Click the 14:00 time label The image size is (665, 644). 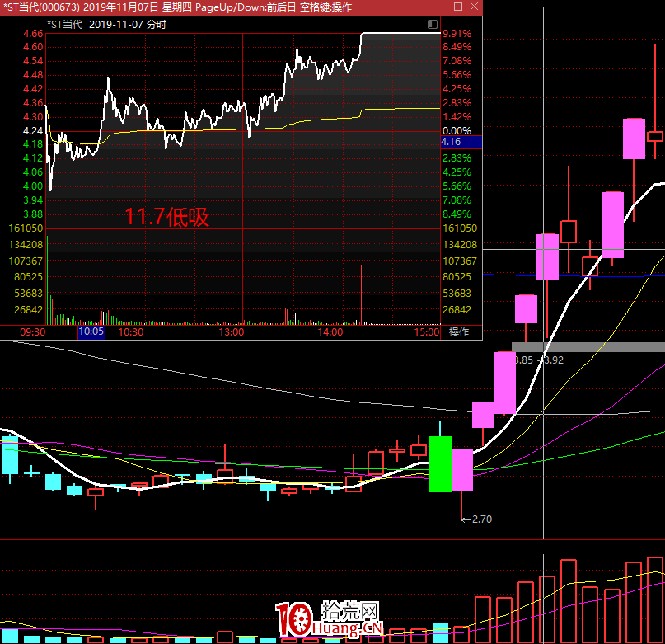point(330,332)
